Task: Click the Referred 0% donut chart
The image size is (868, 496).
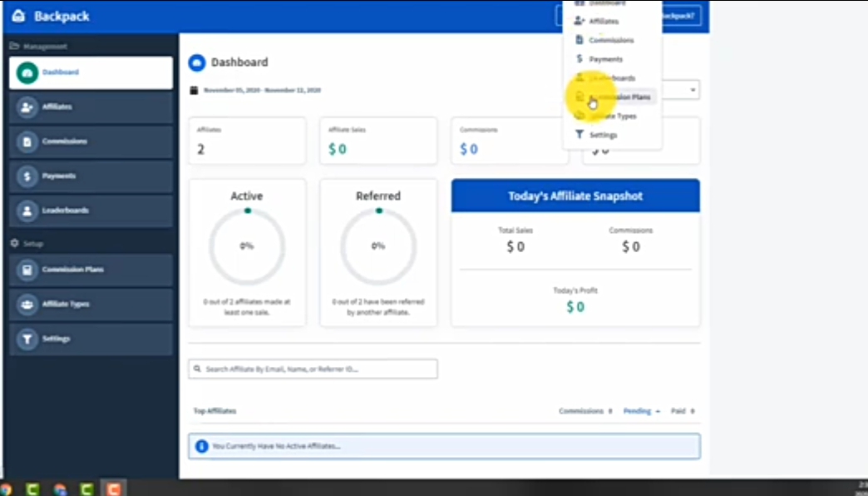Action: 378,246
